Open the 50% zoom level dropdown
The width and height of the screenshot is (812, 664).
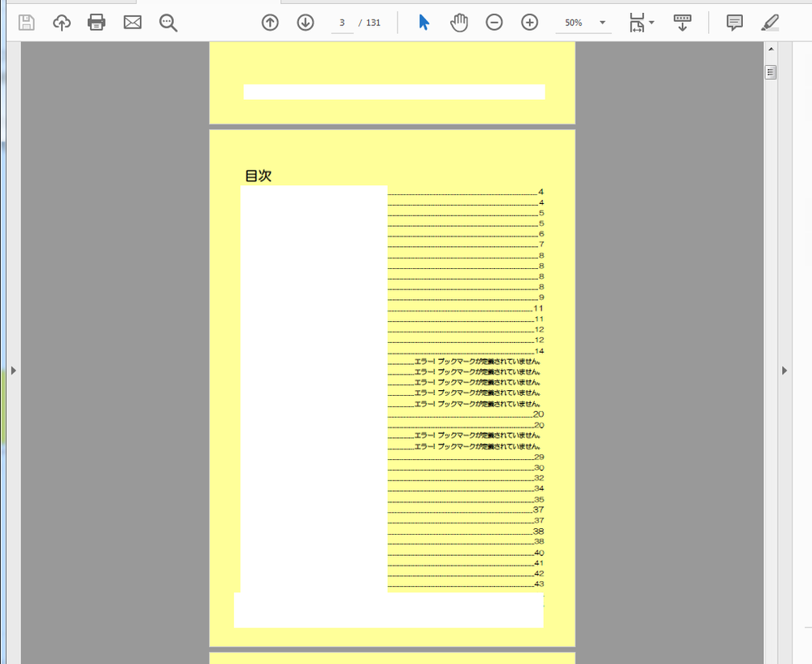[603, 23]
